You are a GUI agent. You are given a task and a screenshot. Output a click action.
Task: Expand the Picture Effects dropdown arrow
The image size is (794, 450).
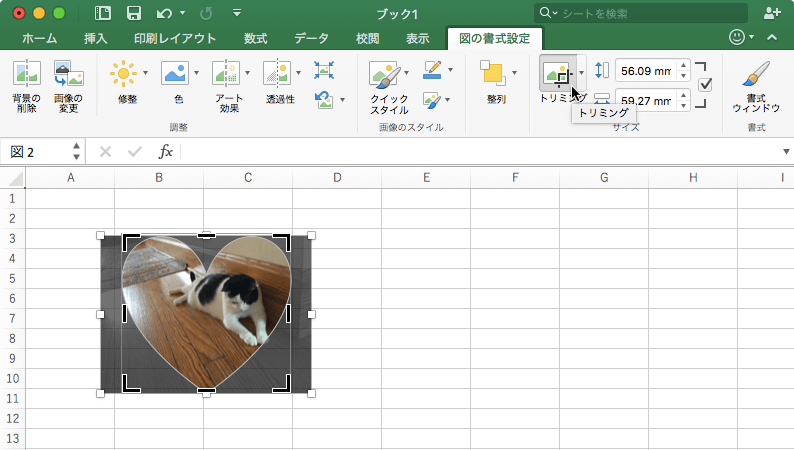point(448,100)
